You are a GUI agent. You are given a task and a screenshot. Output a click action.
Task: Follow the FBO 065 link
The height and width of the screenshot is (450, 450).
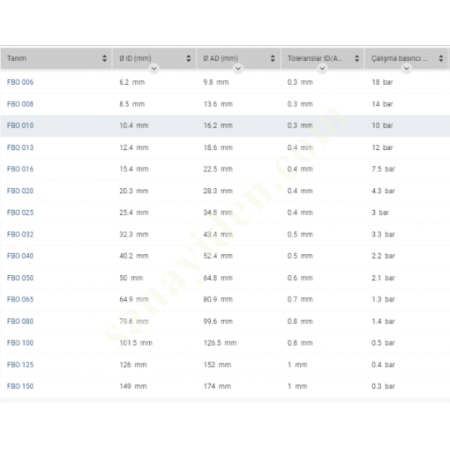click(x=20, y=299)
